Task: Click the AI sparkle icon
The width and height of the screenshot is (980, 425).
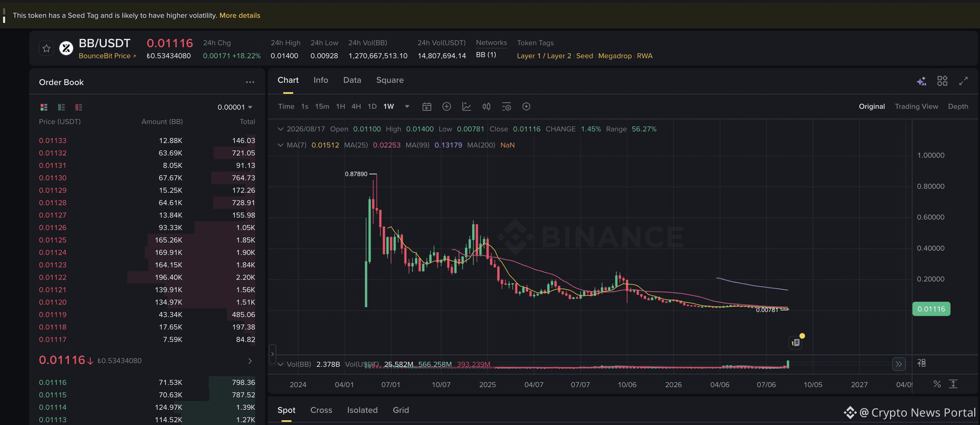Action: point(921,81)
